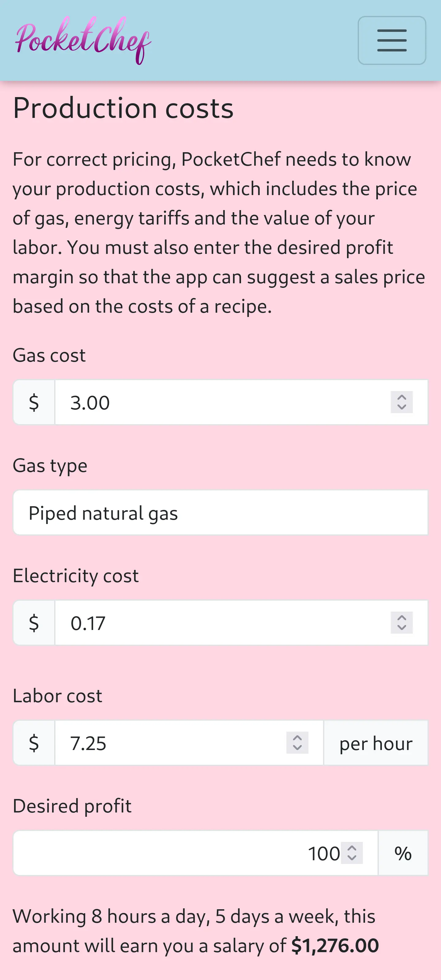Lower Labor cost with down spinner arrow
The image size is (441, 980).
point(297,748)
